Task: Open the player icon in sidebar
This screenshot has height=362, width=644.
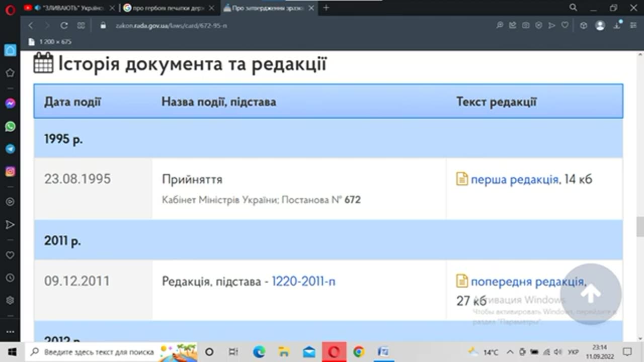Action: [10, 202]
